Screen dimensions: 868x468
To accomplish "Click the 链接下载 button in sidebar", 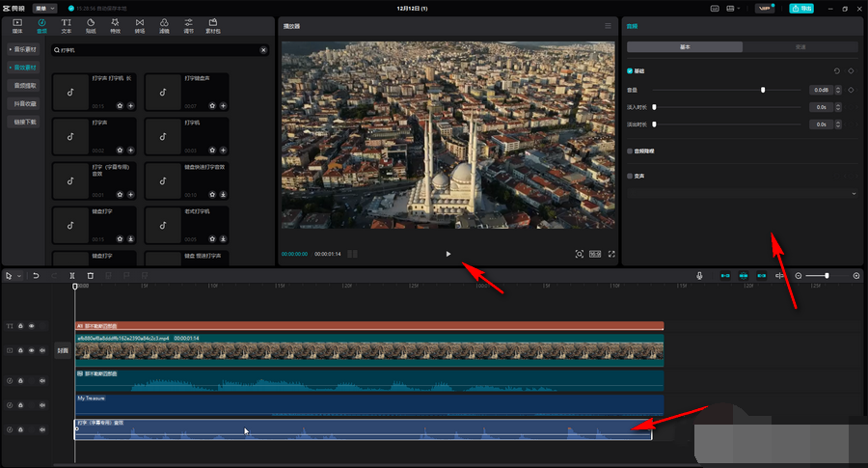I will (x=25, y=122).
